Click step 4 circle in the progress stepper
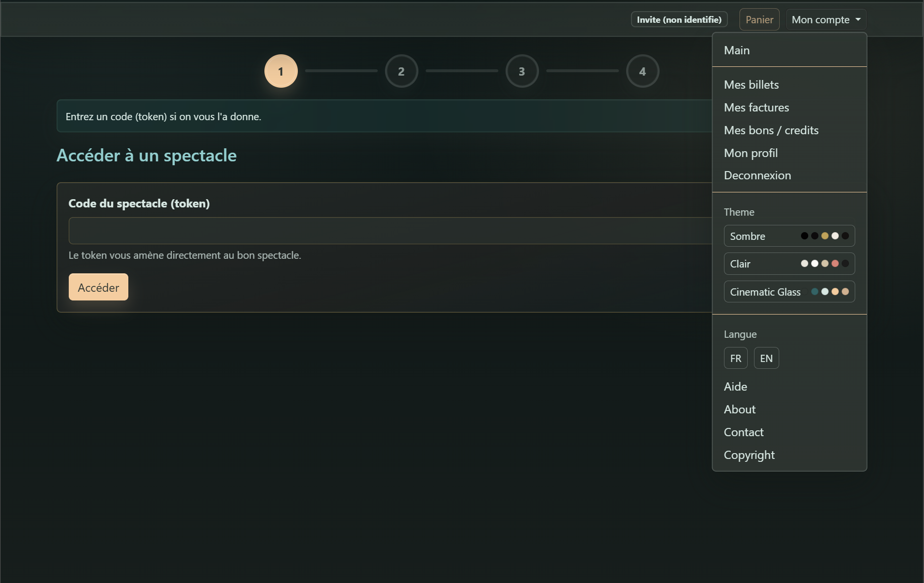 [x=643, y=71]
